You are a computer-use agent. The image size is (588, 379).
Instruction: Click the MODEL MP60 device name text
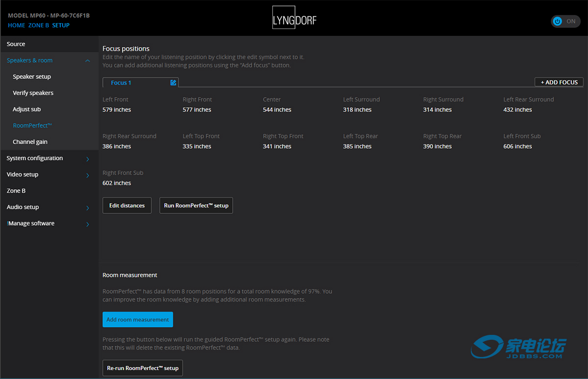point(49,16)
